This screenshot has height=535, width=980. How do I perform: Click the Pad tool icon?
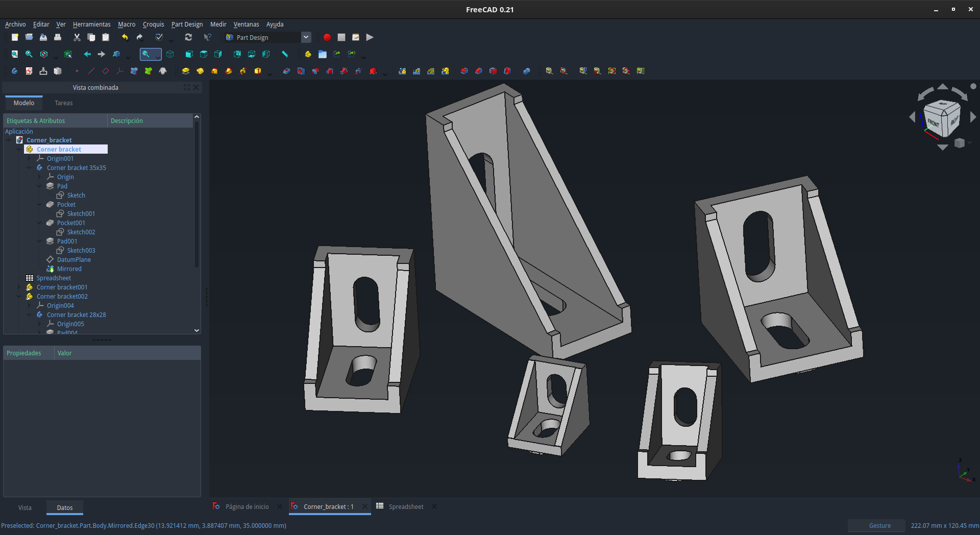(186, 71)
